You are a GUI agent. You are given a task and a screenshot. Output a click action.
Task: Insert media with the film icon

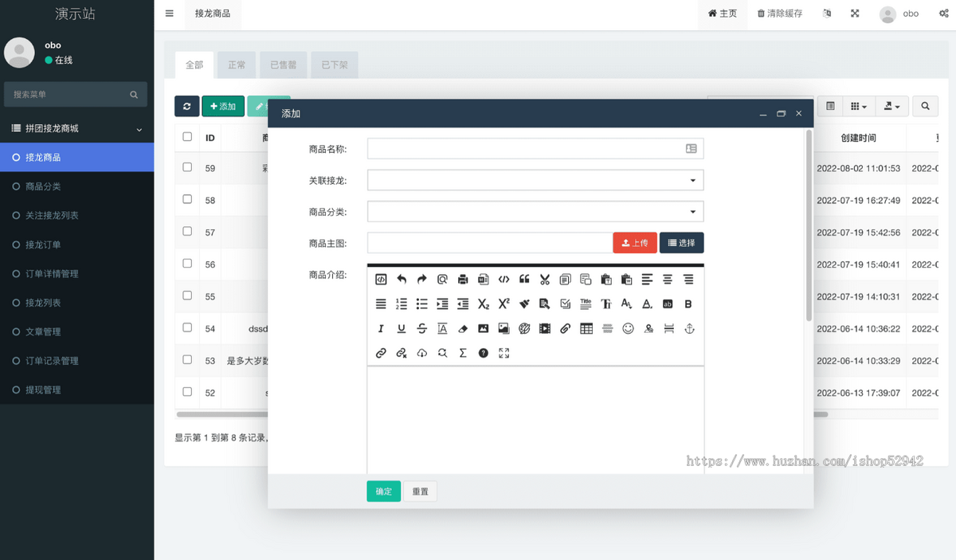click(545, 328)
